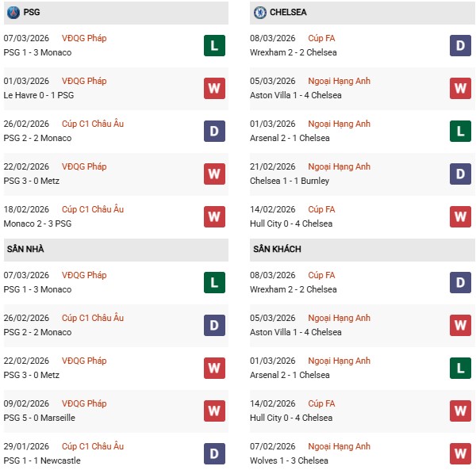Click the W badge for Aston Villa 1 - 4 Chelsea under the CHELSEA header
The image size is (476, 470).
coord(460,88)
